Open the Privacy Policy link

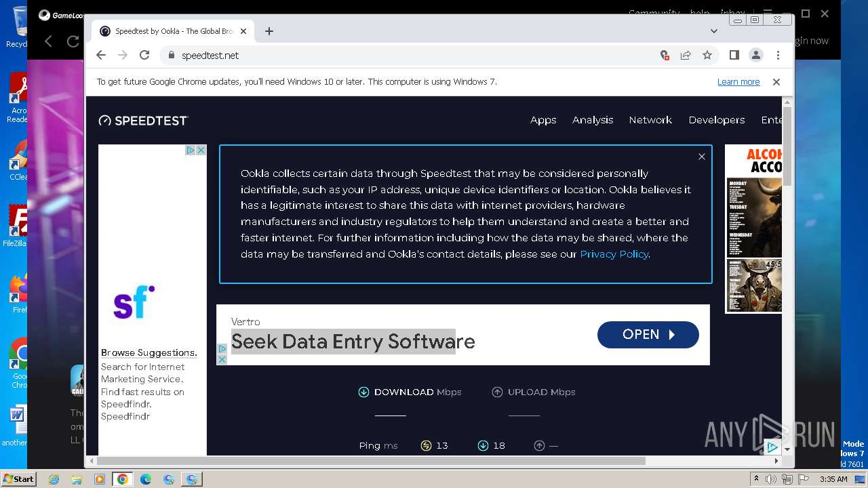(x=614, y=254)
